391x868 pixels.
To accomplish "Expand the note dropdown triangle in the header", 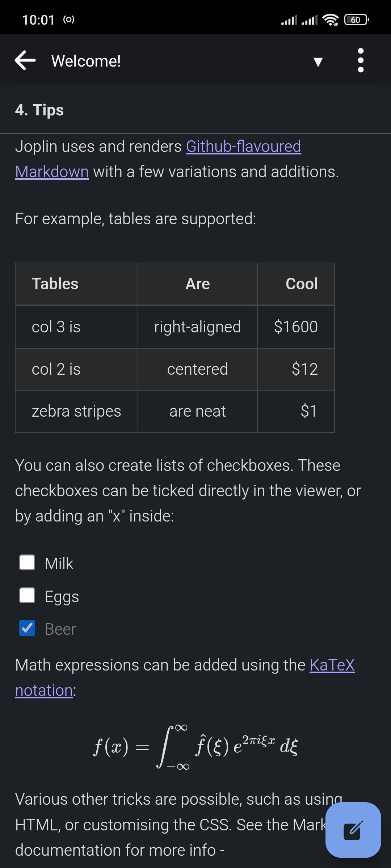I will [318, 62].
